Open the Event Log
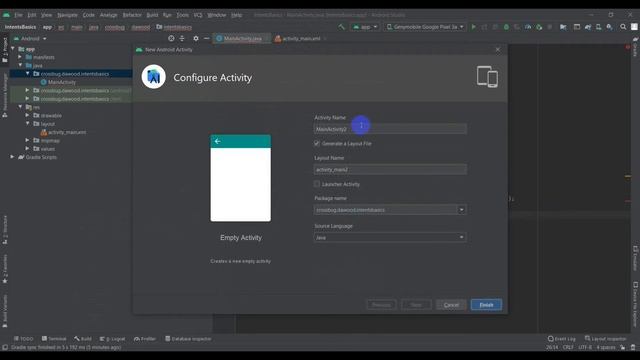 click(x=562, y=339)
